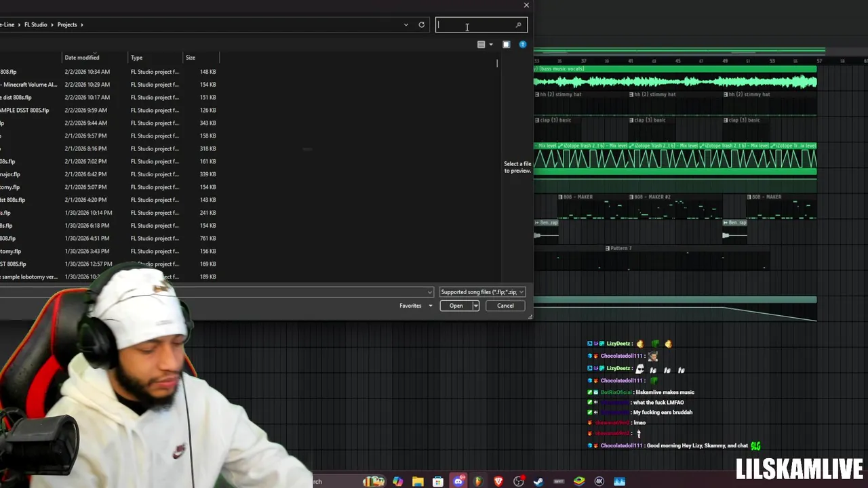Select the major.flp file row
The height and width of the screenshot is (488, 868).
tap(108, 174)
